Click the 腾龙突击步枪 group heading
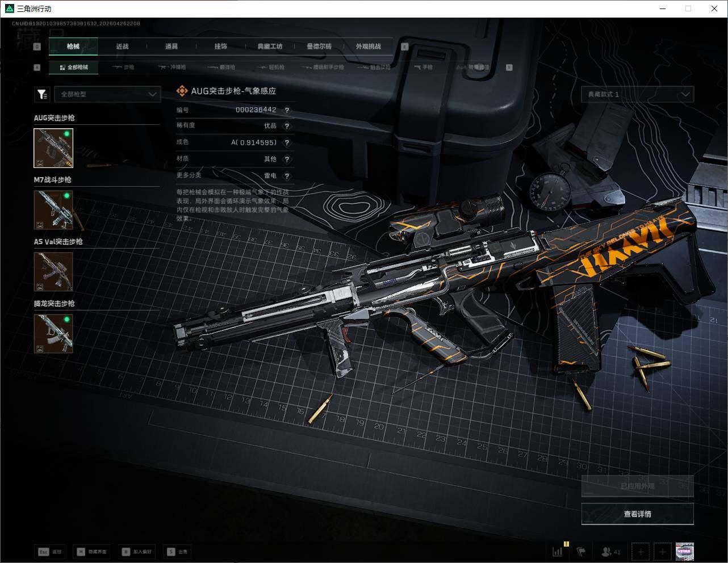 coord(55,304)
